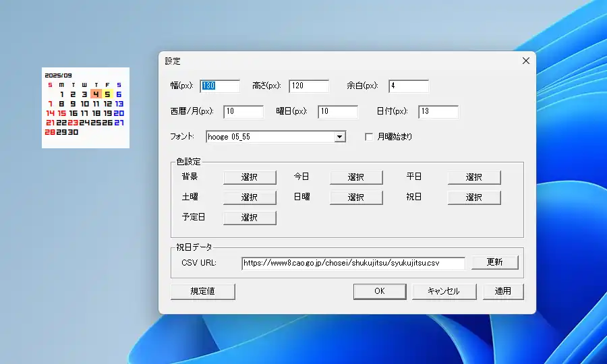Choose the 土曜 color via 選択 button
The image size is (607, 364).
tap(250, 198)
